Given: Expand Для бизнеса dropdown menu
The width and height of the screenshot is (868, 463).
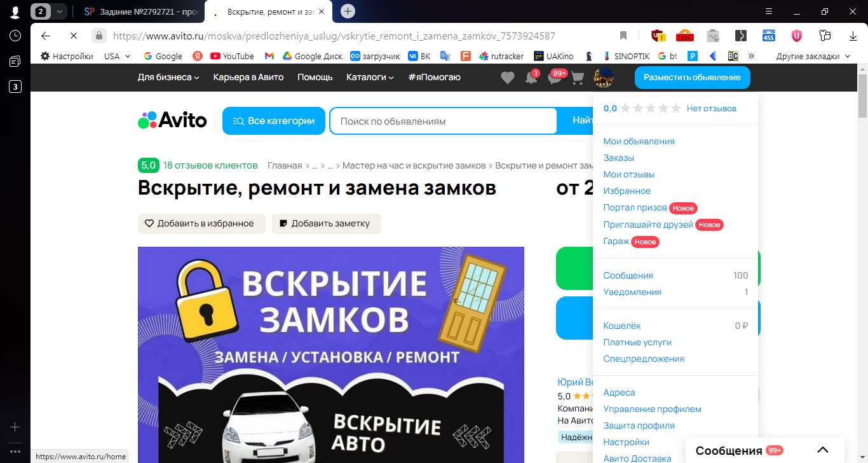Looking at the screenshot, I should (x=168, y=77).
